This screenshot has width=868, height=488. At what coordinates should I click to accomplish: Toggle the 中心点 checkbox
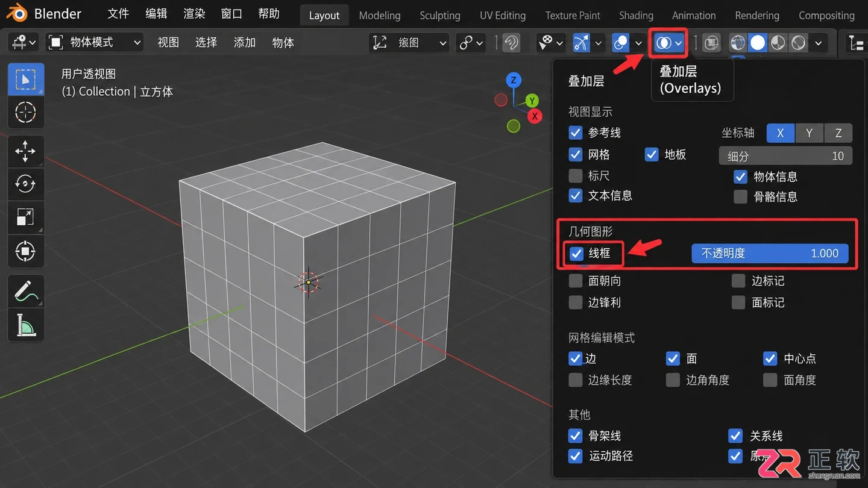pos(770,358)
